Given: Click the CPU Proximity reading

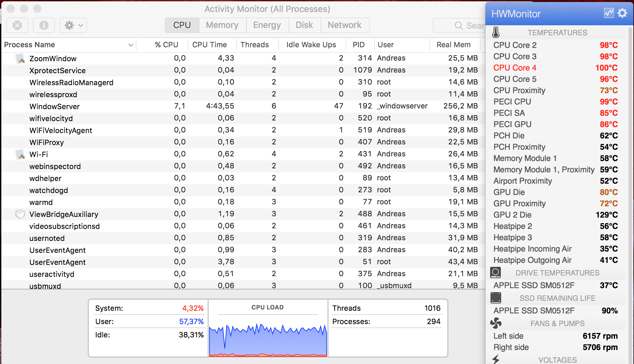Looking at the screenshot, I should pos(555,91).
